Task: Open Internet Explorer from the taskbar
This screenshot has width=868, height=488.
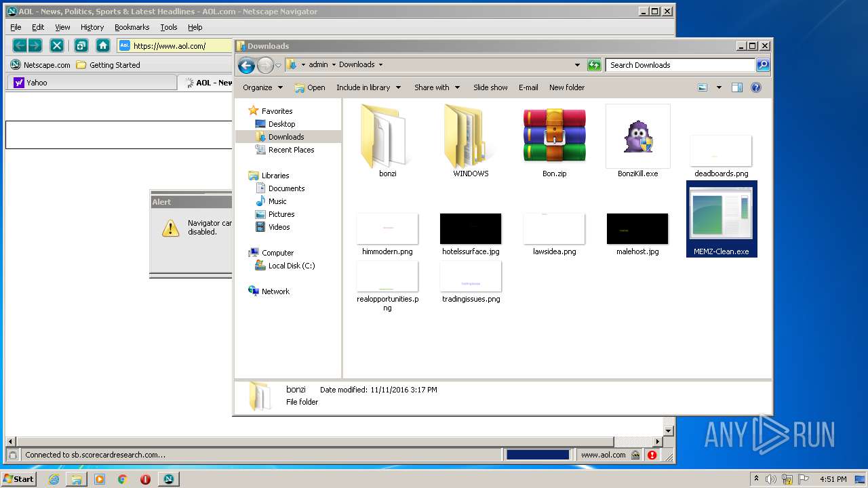Action: (x=54, y=479)
